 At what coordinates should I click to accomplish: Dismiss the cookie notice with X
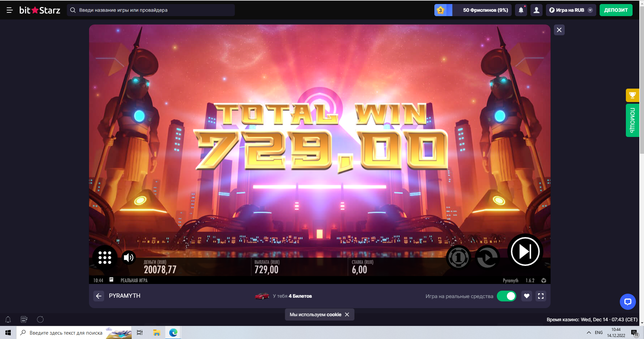pos(347,314)
